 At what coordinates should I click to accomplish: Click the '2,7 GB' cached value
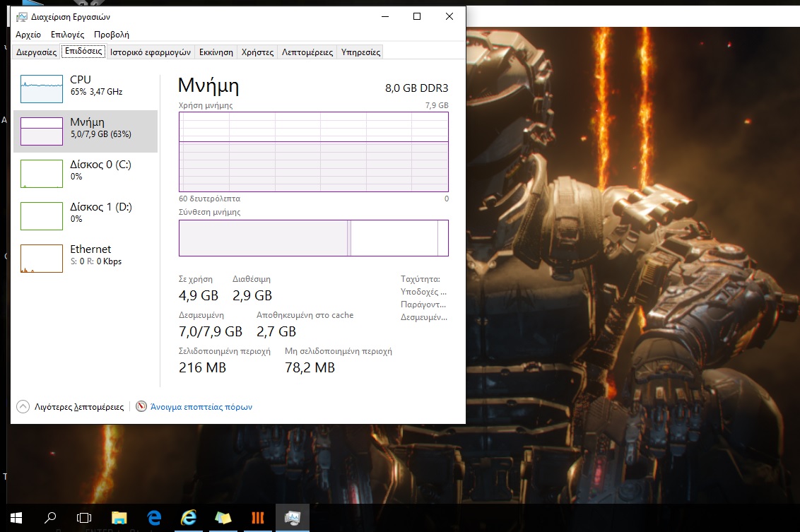click(x=276, y=331)
